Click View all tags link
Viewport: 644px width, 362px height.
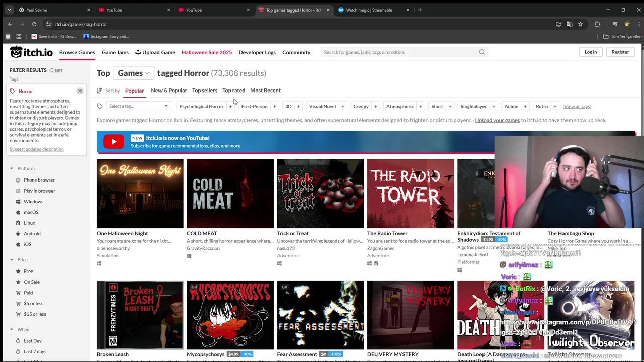coord(577,107)
